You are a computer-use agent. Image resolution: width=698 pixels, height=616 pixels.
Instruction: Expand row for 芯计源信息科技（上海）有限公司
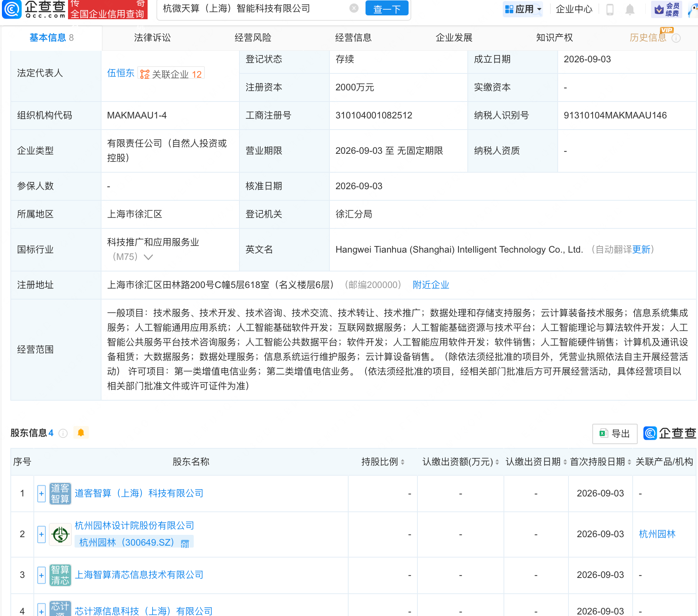point(42,609)
